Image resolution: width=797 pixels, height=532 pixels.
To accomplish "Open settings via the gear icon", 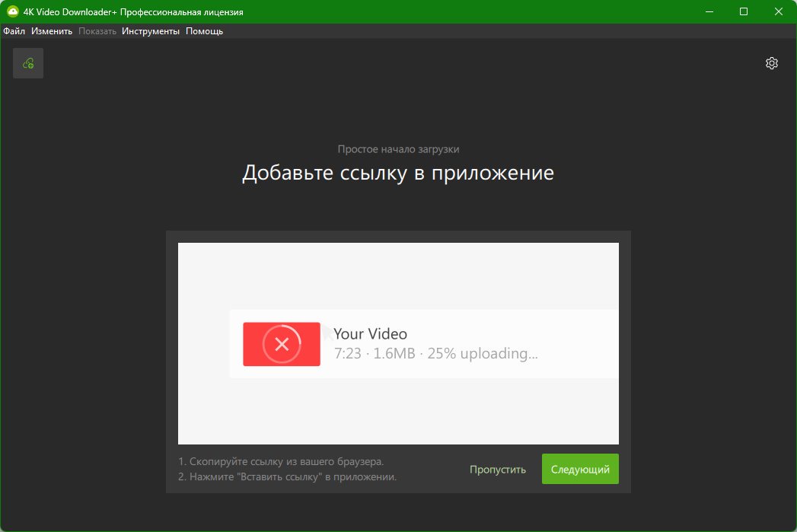I will coord(772,63).
